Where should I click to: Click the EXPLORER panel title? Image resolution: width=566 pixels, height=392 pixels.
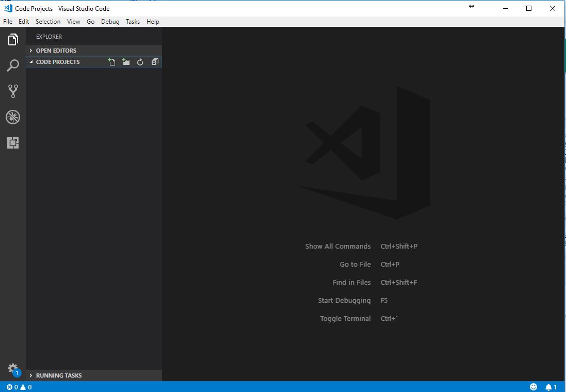pos(49,37)
